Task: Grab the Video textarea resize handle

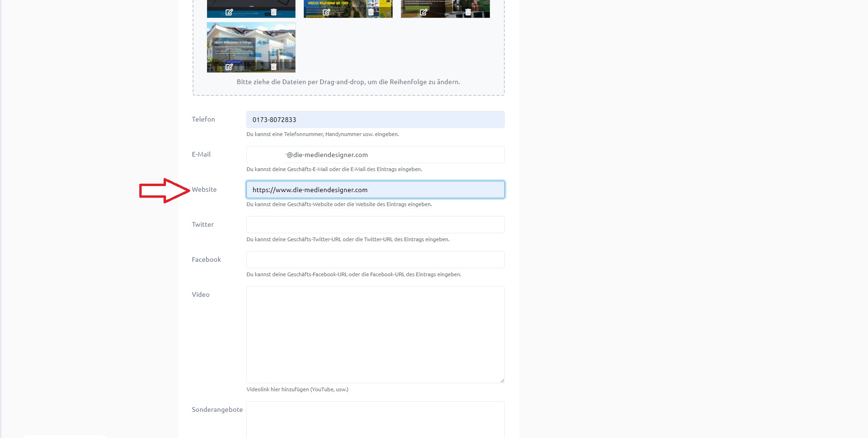Action: [502, 381]
